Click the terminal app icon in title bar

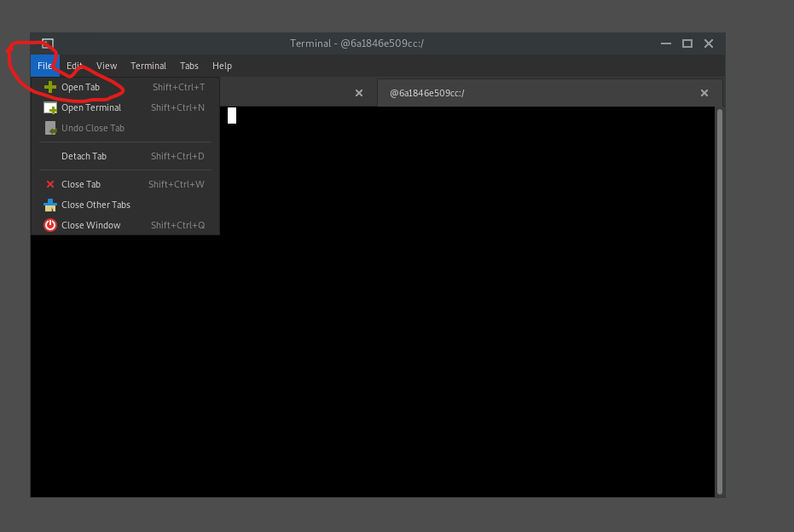tap(48, 43)
